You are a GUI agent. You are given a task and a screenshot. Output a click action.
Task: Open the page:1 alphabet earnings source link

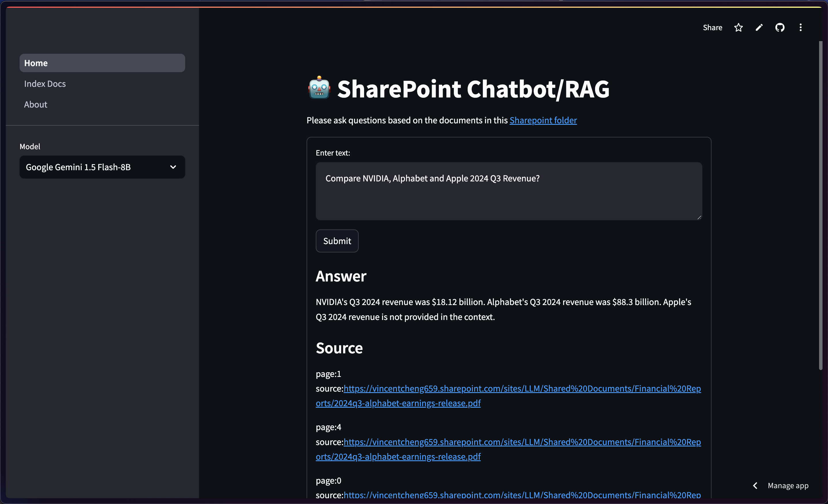(x=508, y=396)
